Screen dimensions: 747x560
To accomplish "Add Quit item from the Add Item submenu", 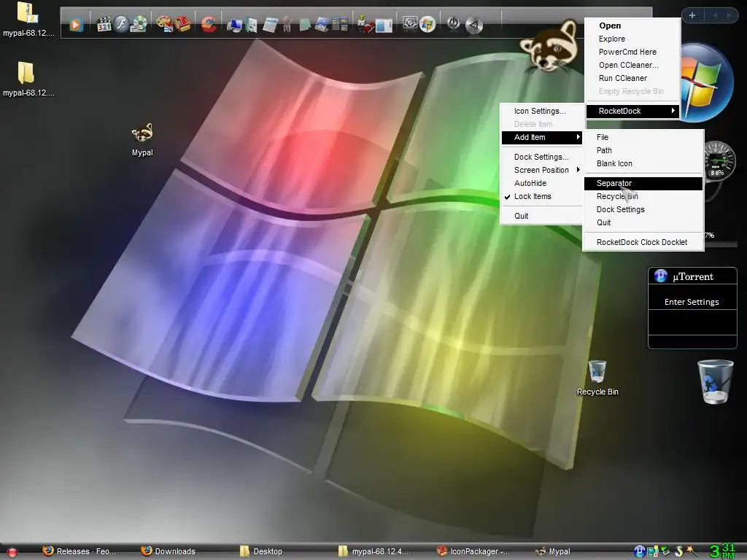I will click(643, 222).
